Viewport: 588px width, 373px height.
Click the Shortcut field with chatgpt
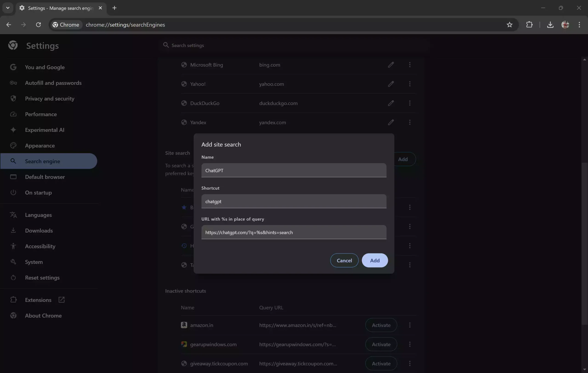click(x=294, y=201)
